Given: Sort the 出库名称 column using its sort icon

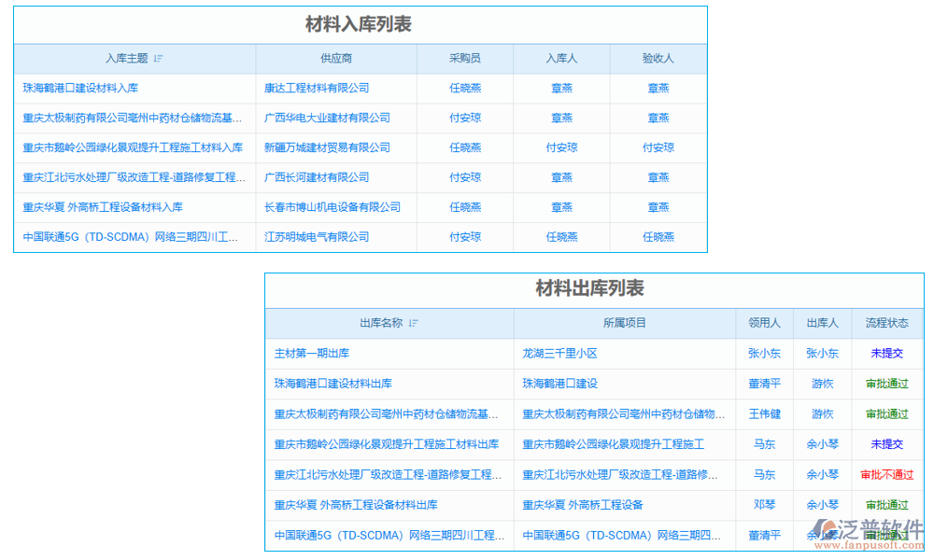Looking at the screenshot, I should [415, 323].
